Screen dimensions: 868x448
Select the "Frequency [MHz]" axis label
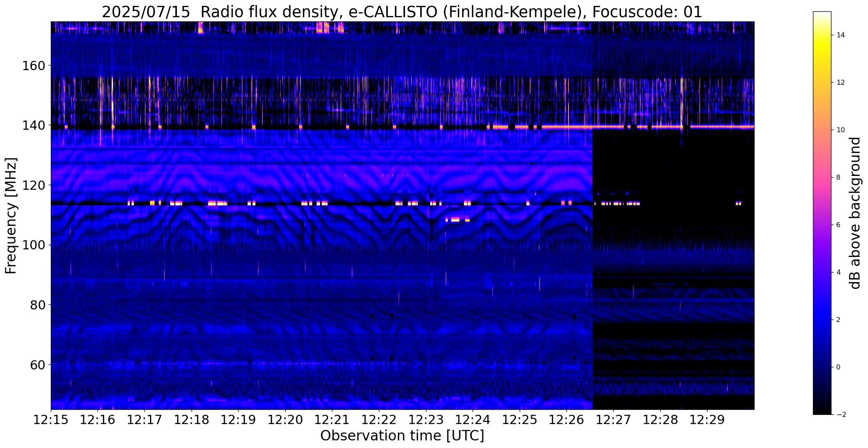11,215
